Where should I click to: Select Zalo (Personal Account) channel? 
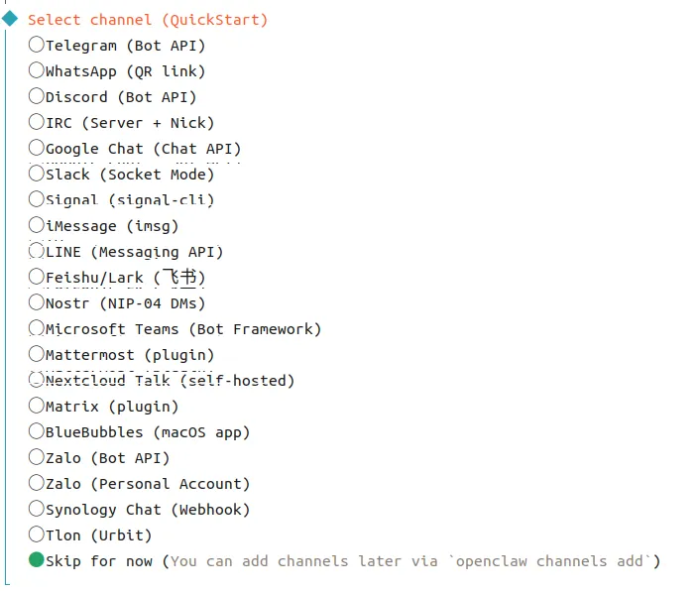(x=37, y=483)
